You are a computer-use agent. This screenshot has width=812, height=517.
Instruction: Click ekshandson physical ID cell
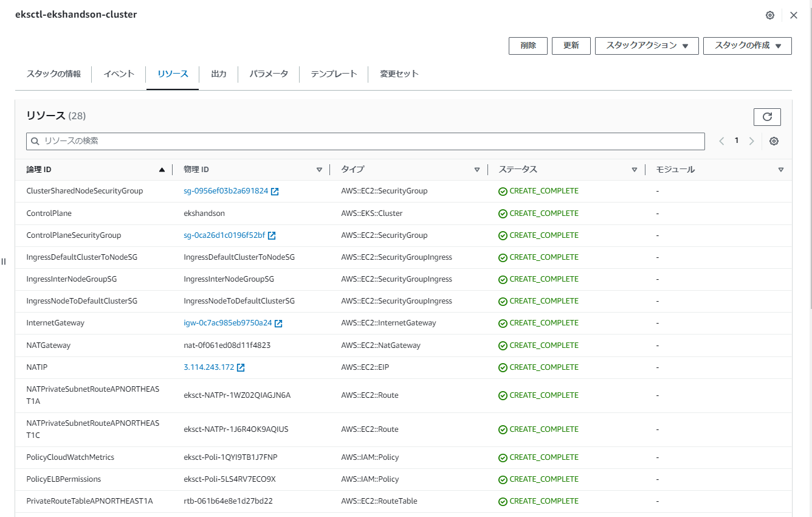pyautogui.click(x=204, y=213)
